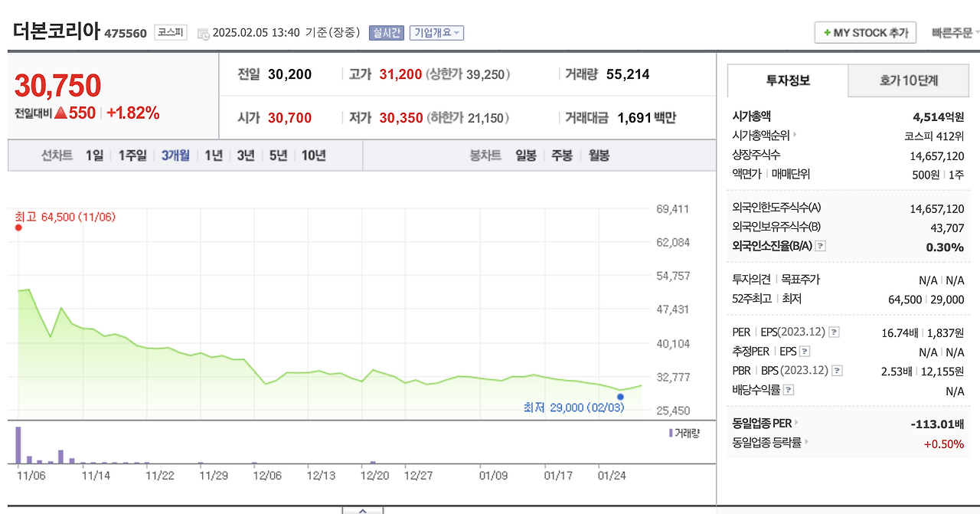Image resolution: width=980 pixels, height=514 pixels.
Task: Open the 기업개요 dropdown
Action: [x=436, y=32]
